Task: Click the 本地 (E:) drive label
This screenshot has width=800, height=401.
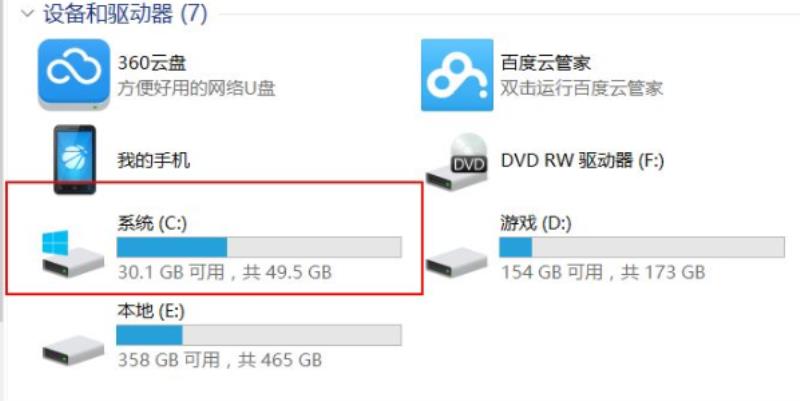Action: (151, 311)
